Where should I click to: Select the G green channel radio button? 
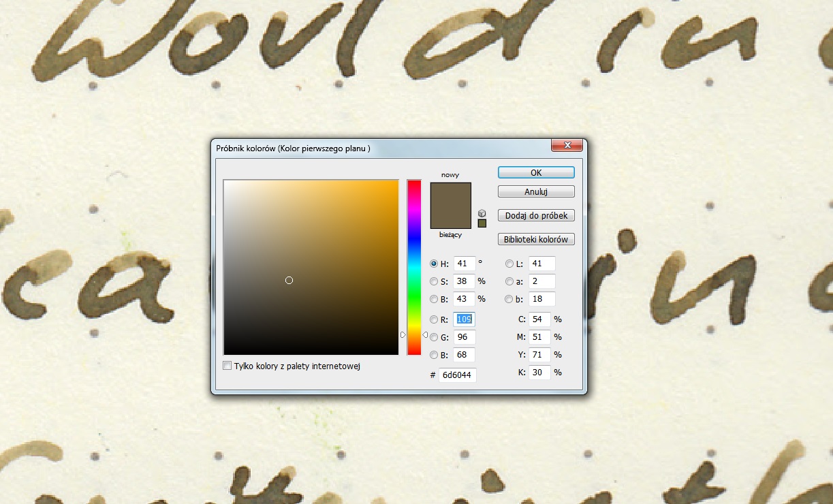pos(434,337)
